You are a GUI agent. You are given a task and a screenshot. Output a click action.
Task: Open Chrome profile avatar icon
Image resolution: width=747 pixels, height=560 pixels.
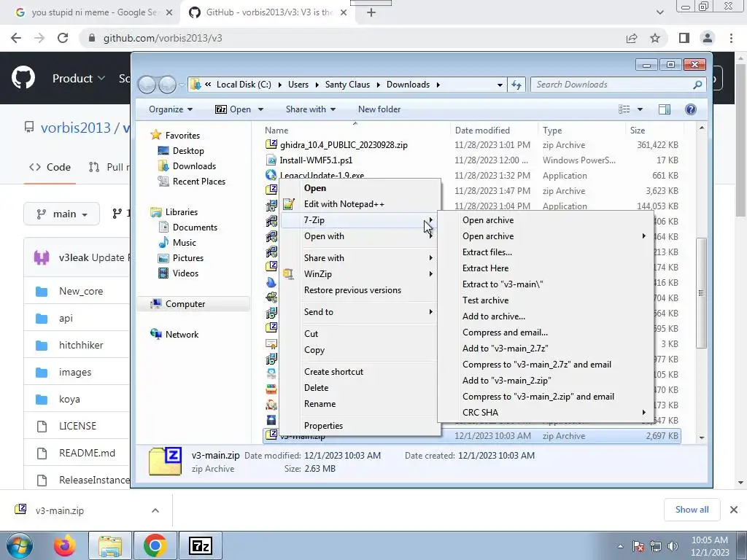pos(708,38)
